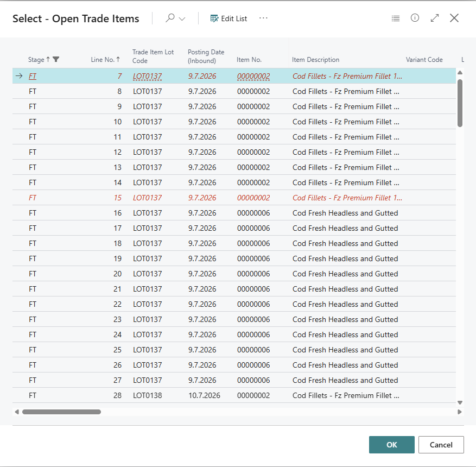Open the Trade Item Lot Code column header
The height and width of the screenshot is (467, 476).
coord(153,56)
